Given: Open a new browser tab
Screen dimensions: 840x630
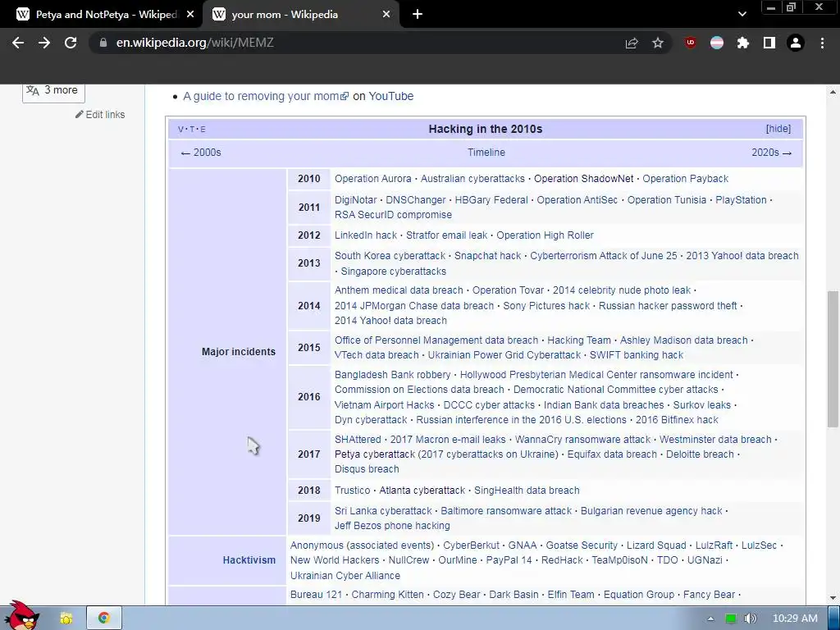Looking at the screenshot, I should point(418,15).
